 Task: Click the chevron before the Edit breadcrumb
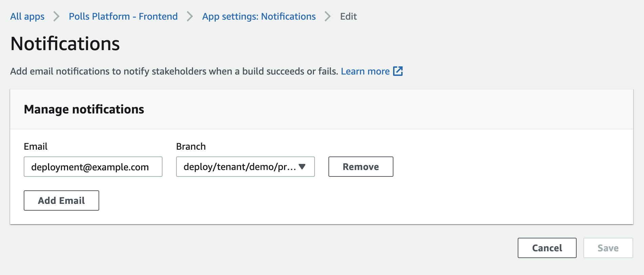(327, 16)
